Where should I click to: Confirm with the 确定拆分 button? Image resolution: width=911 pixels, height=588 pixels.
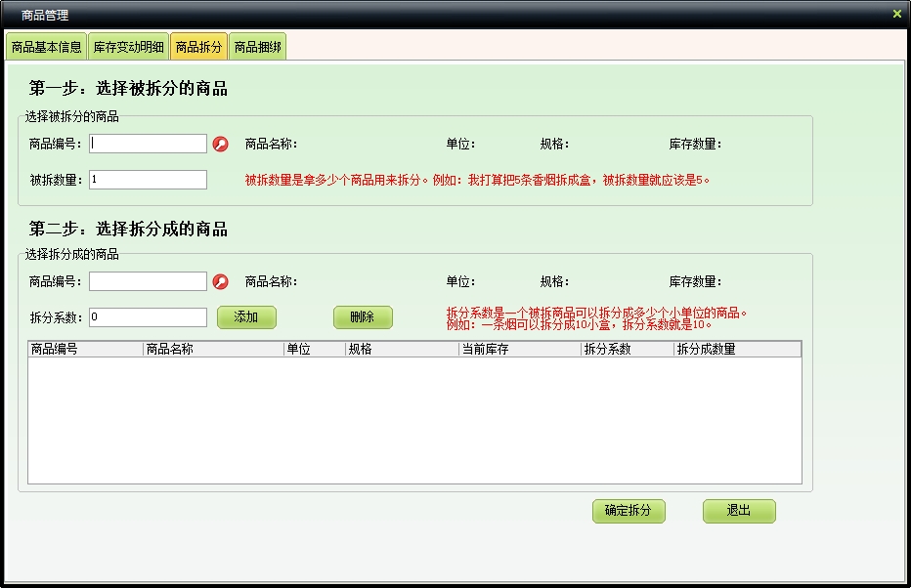(629, 511)
